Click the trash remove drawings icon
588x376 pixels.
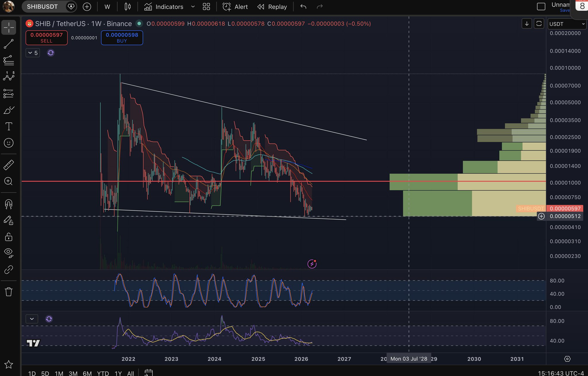(x=9, y=291)
